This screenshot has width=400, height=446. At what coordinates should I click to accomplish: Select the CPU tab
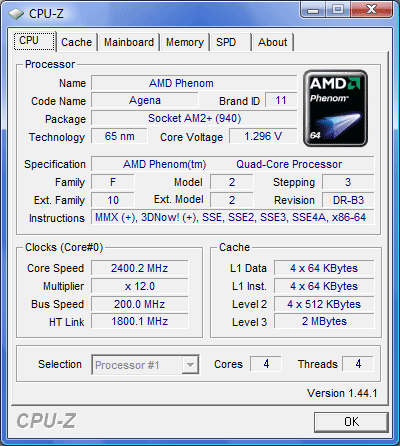point(34,41)
